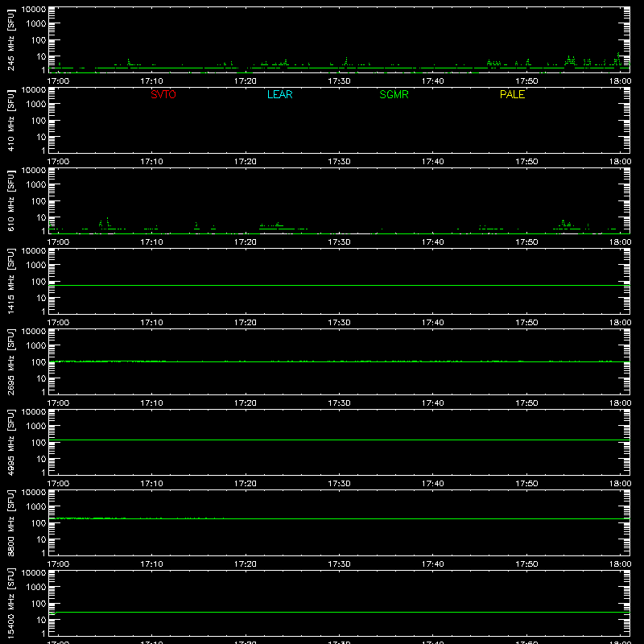Select the 2695 MHz [SFU] axis title

(10, 361)
